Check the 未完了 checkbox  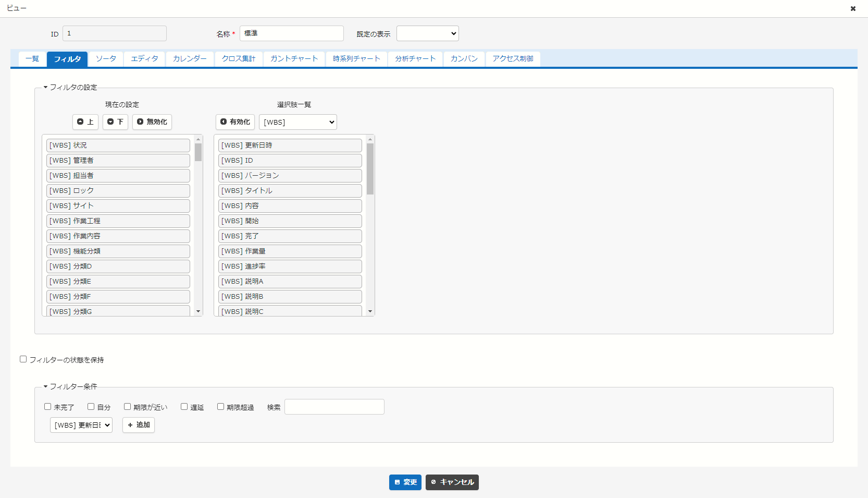(47, 407)
